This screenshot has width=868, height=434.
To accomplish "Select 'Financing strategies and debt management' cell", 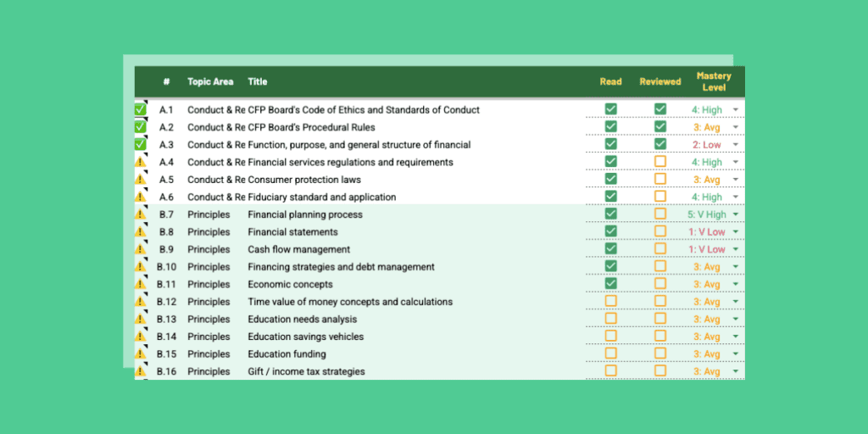I will tap(341, 267).
